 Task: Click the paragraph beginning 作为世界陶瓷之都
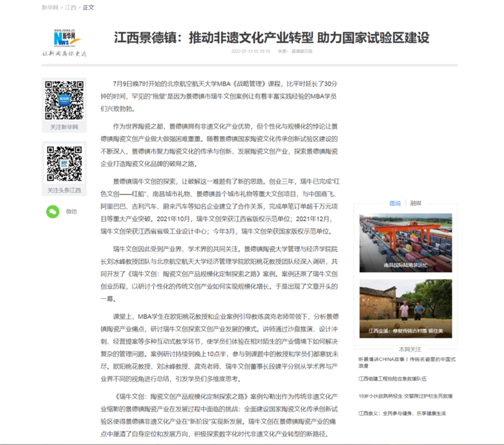coord(219,145)
